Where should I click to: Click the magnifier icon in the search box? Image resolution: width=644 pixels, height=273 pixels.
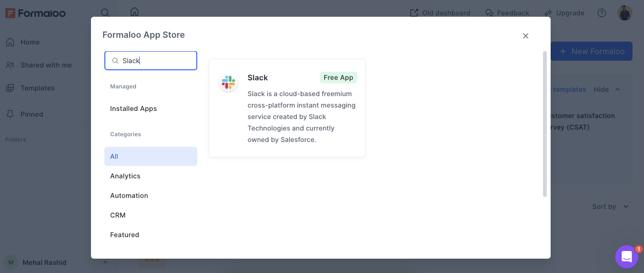(x=115, y=61)
